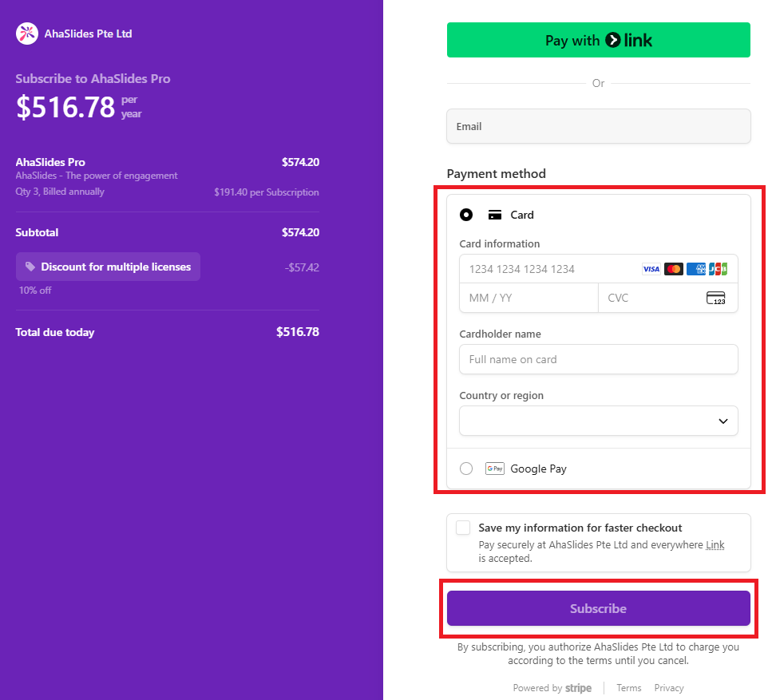This screenshot has height=700, width=772.
Task: Click the -$57.42 discount amount
Action: point(302,268)
